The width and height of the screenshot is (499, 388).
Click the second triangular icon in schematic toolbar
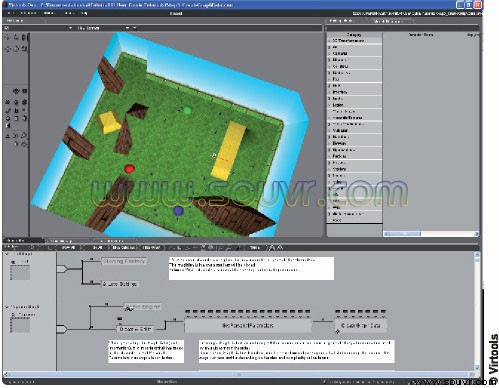click(280, 248)
